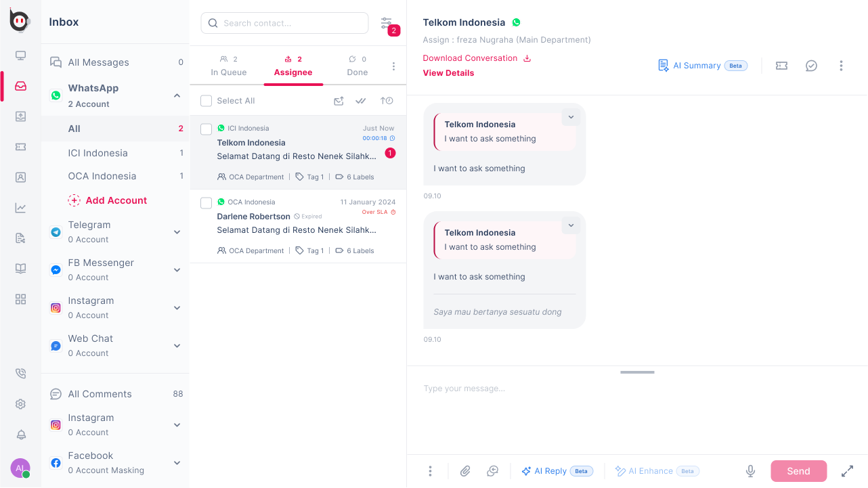This screenshot has width=868, height=488.
Task: Open the Inbox tray icon in sidebar
Action: [x=20, y=86]
